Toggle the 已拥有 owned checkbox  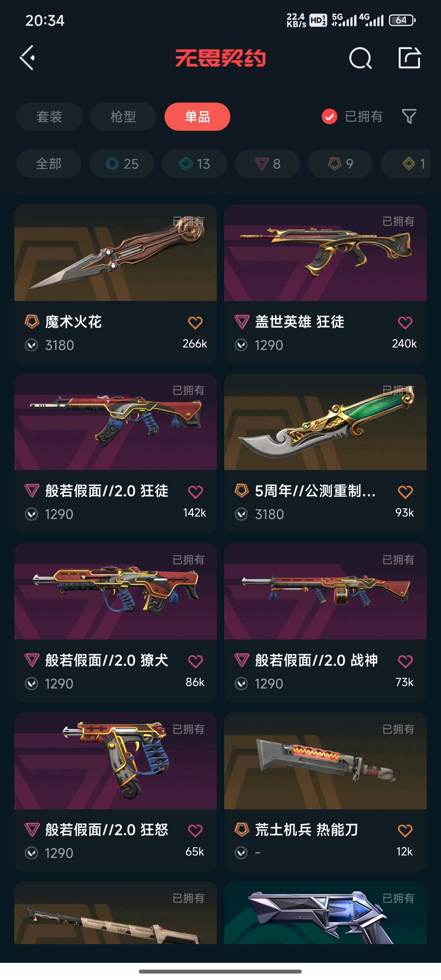(329, 117)
